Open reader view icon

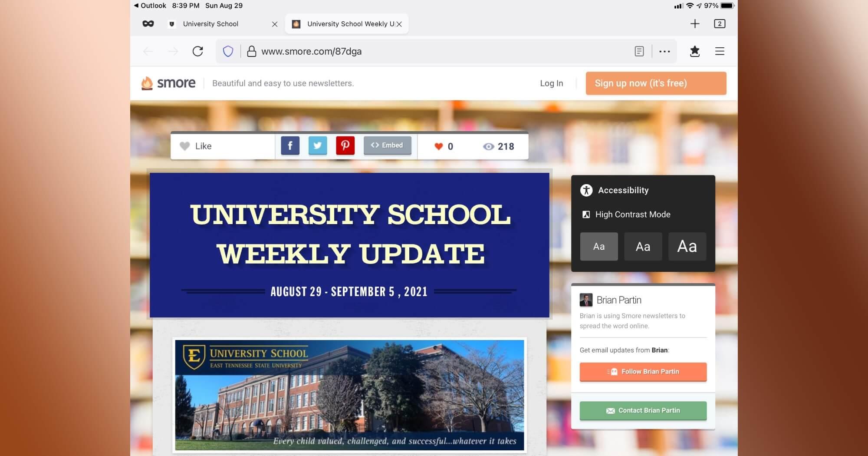pos(639,51)
